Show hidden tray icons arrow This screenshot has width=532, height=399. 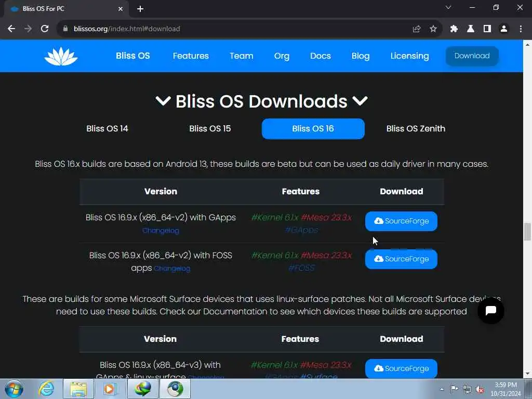click(442, 389)
